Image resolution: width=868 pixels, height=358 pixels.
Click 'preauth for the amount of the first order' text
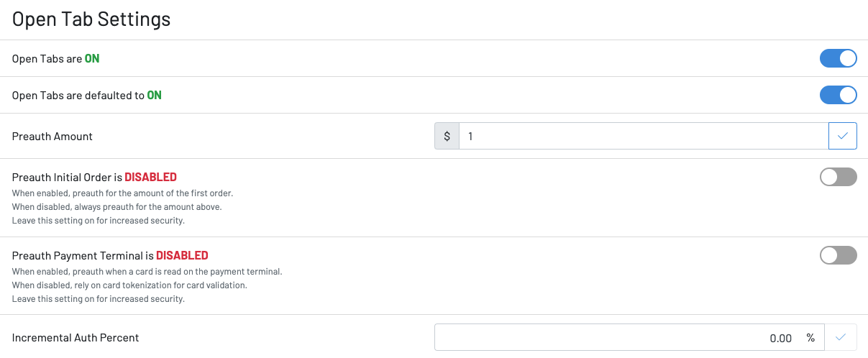tap(150, 193)
